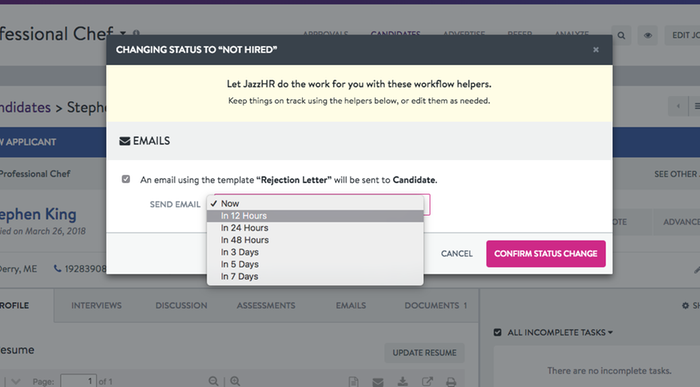Click the zoom in icon in resume viewer
This screenshot has height=387, width=700.
click(x=235, y=381)
